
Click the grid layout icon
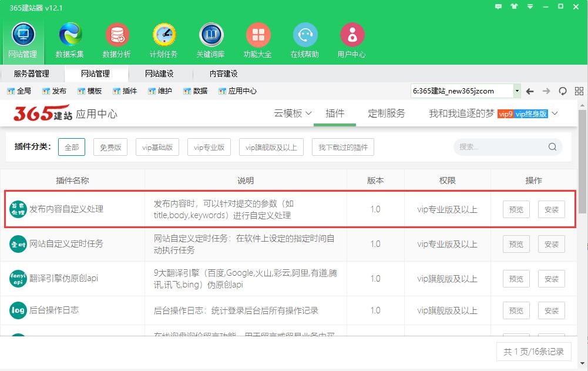[x=579, y=91]
